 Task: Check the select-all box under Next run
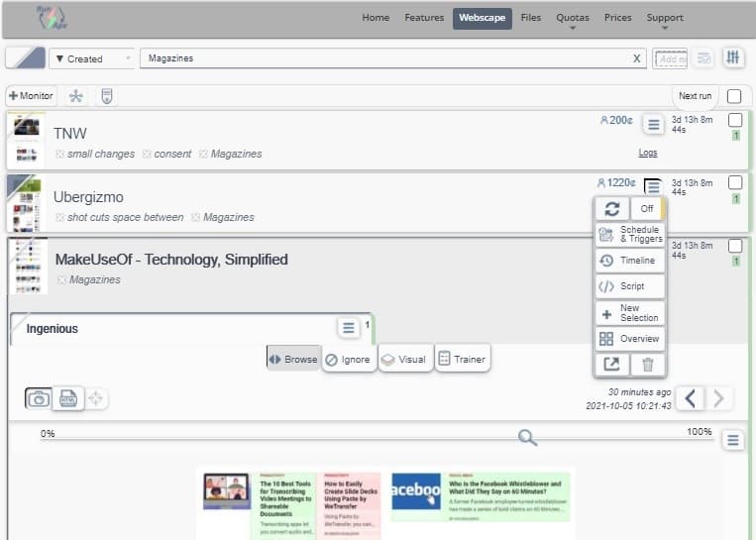click(734, 96)
